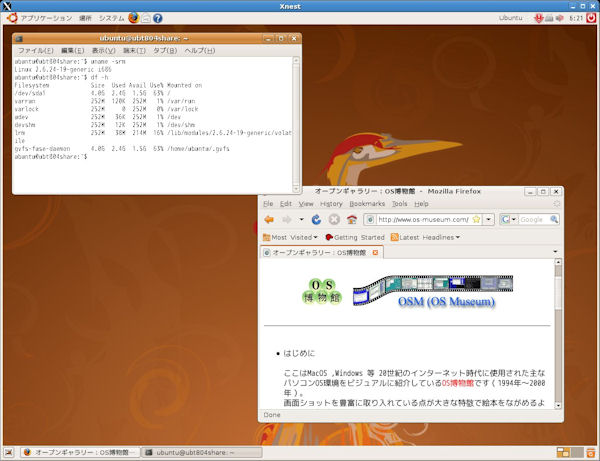Open the Firefox launcher in the top panel
Viewport: 600px width, 461px height.
tap(134, 18)
